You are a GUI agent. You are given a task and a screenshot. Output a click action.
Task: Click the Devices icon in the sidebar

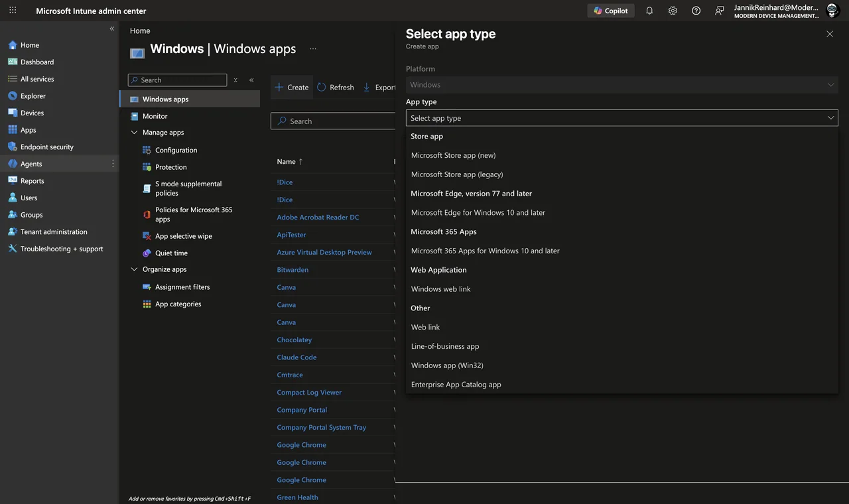pyautogui.click(x=13, y=113)
